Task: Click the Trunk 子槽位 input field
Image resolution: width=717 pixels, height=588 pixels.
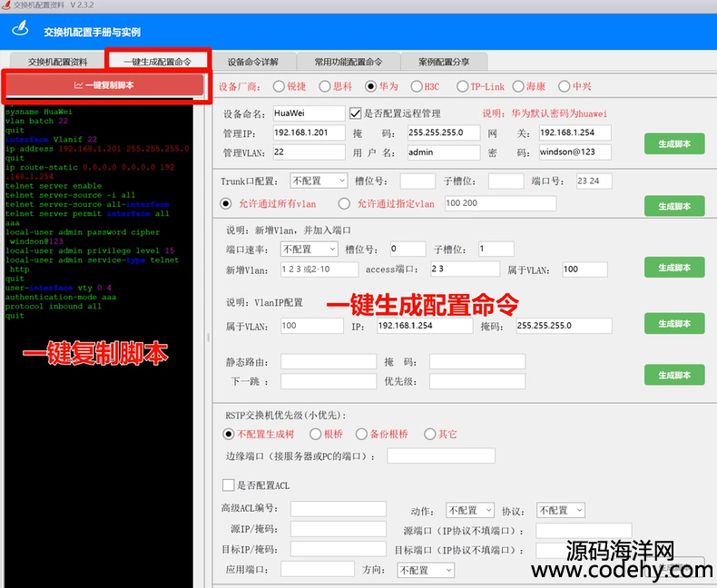Action: (x=506, y=181)
